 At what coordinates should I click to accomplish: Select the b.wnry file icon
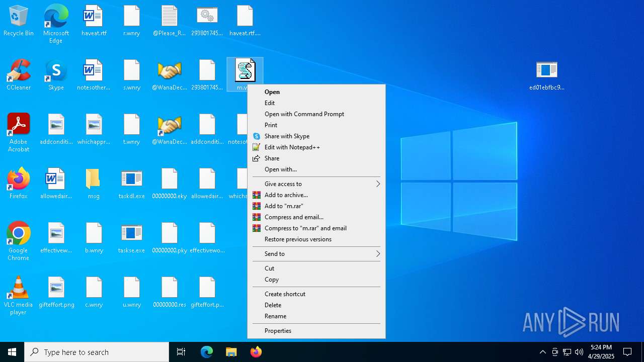coord(94,238)
